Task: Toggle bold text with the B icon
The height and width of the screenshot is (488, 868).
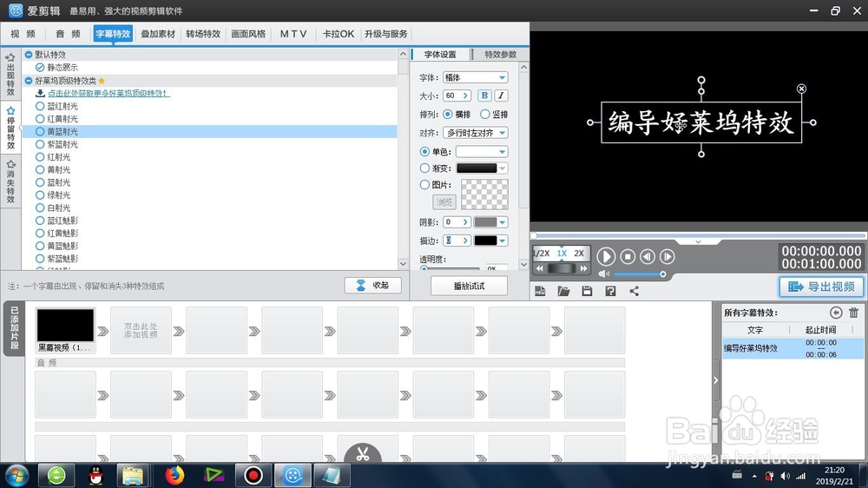Action: (x=484, y=96)
